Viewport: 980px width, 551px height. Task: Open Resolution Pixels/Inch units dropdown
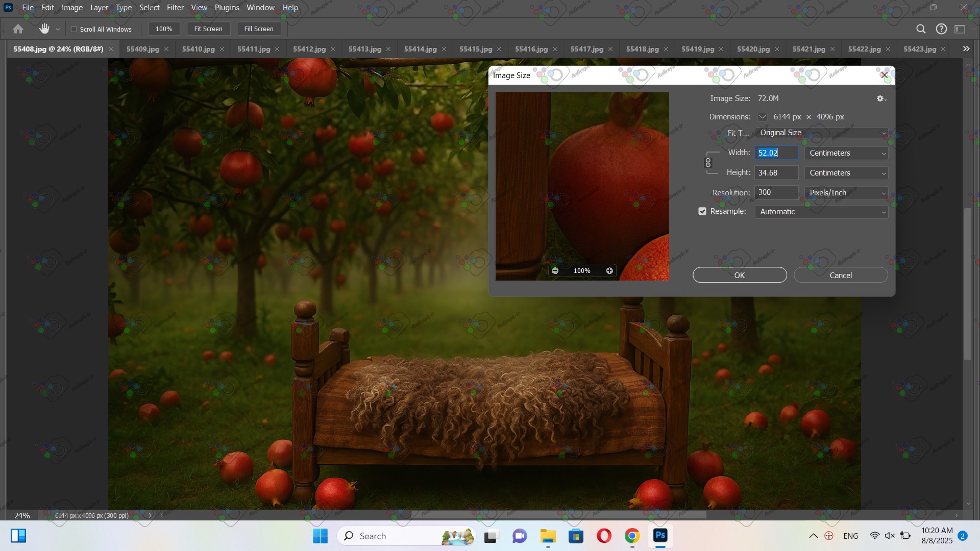pyautogui.click(x=846, y=193)
